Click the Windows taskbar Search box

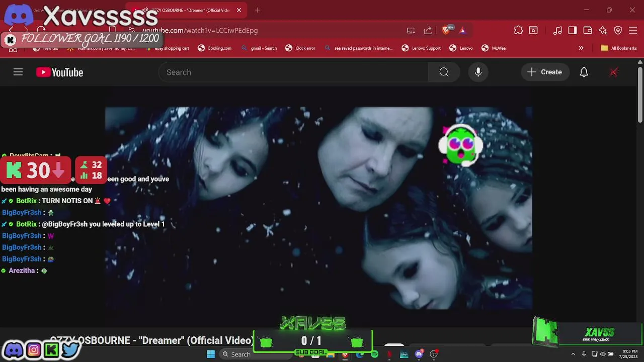coord(255,354)
